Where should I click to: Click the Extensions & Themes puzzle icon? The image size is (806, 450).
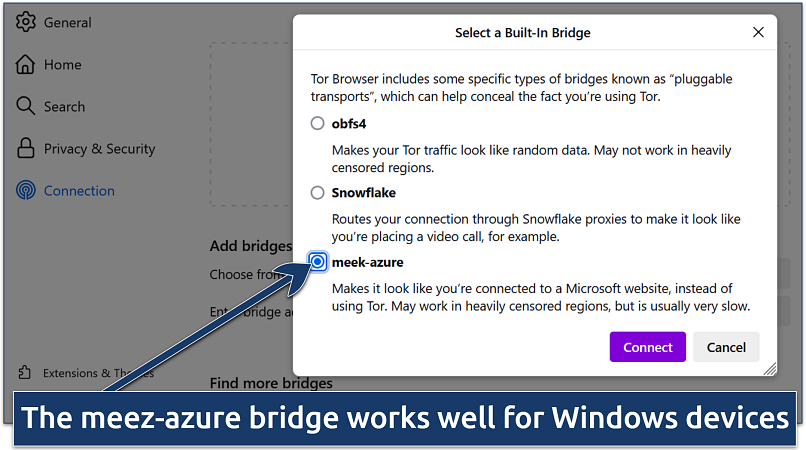[25, 373]
